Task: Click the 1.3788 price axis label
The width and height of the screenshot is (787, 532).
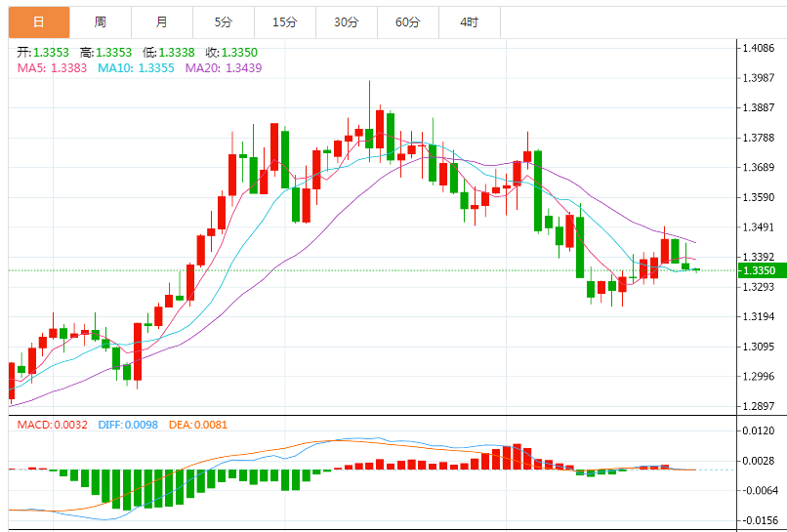Action: click(x=759, y=138)
